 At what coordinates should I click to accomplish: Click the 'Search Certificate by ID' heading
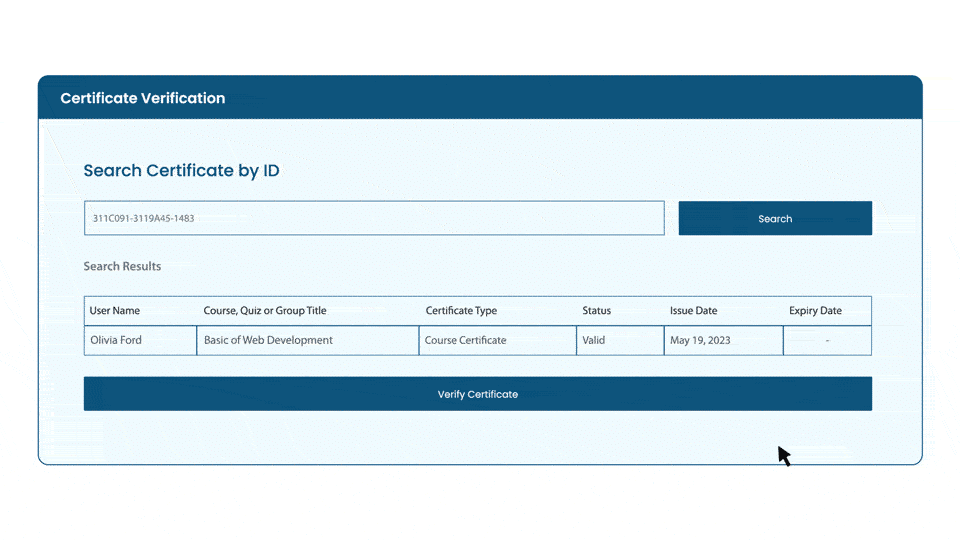pos(181,170)
